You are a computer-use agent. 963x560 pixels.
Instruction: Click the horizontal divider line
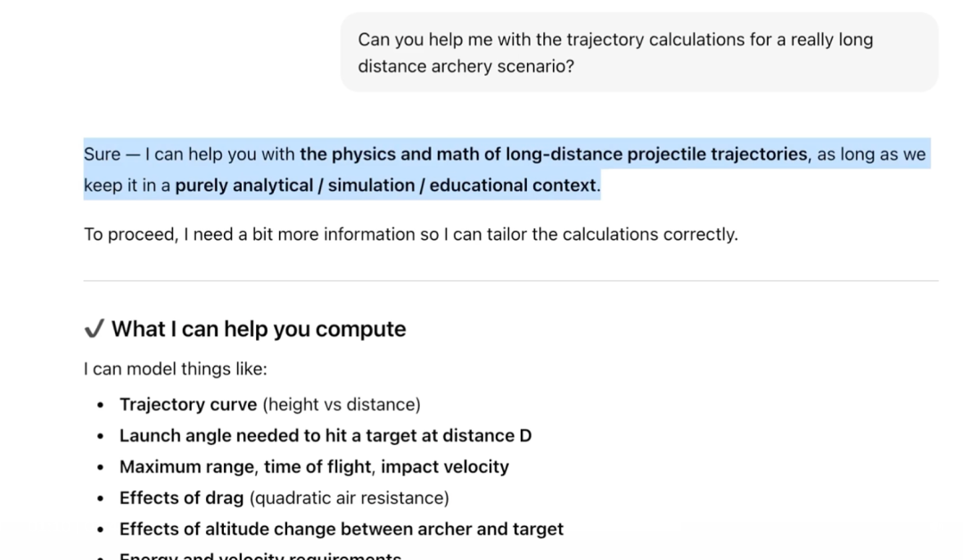tap(511, 281)
